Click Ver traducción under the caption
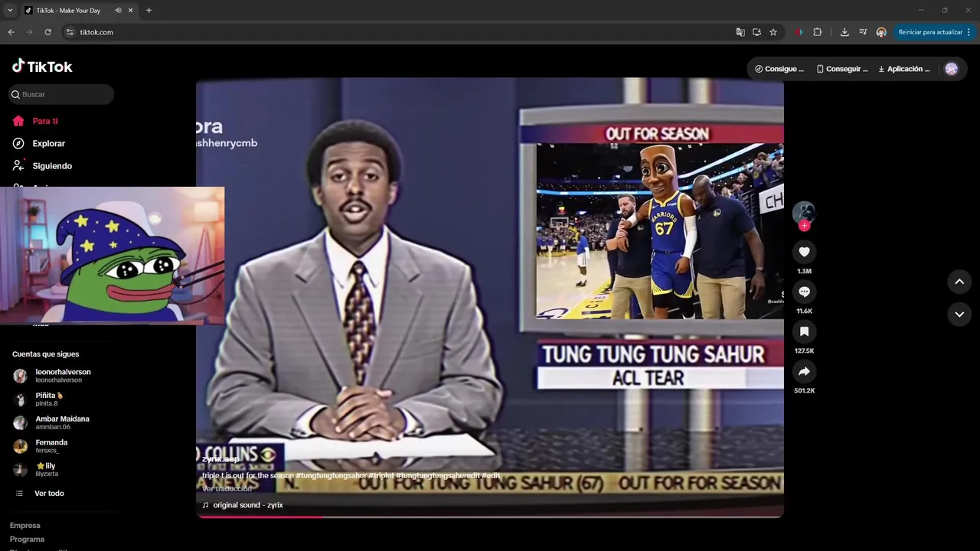The image size is (980, 551). coord(227,489)
